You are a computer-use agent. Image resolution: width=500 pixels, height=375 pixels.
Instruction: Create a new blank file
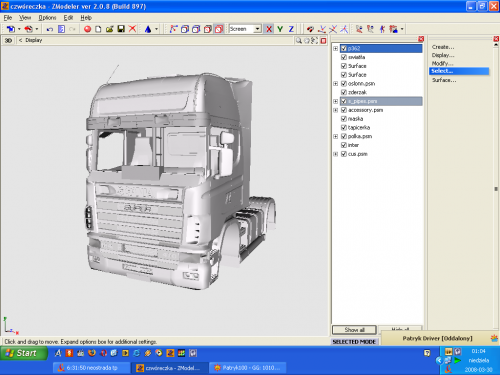click(x=98, y=29)
